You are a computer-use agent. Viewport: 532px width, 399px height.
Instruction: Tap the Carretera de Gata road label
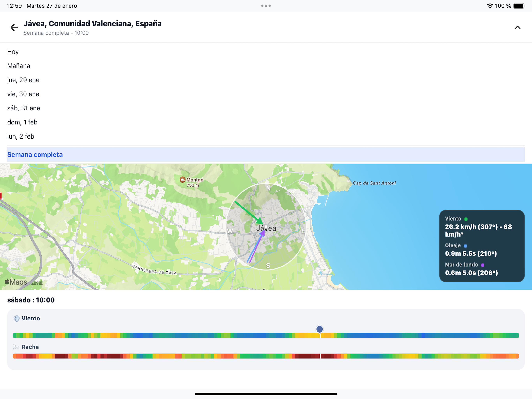pyautogui.click(x=154, y=270)
